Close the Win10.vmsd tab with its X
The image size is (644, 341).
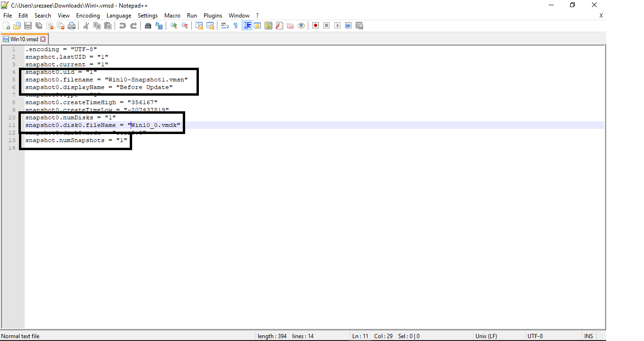43,39
